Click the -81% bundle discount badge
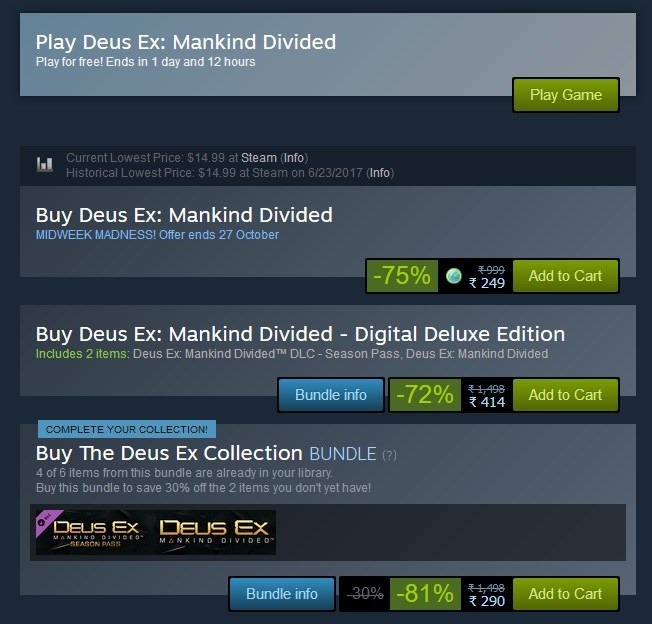The image size is (652, 624). point(425,594)
